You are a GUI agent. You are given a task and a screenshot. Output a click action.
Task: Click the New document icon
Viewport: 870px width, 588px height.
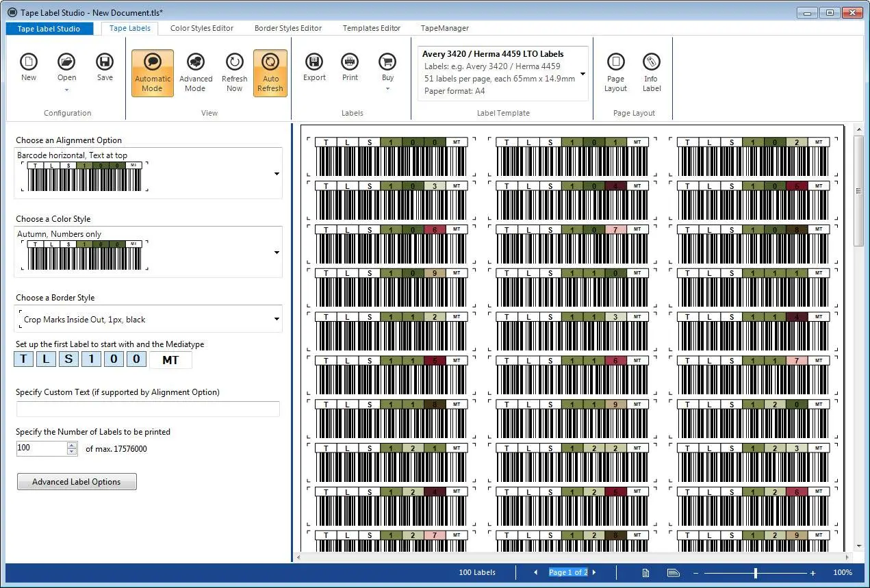coord(29,62)
